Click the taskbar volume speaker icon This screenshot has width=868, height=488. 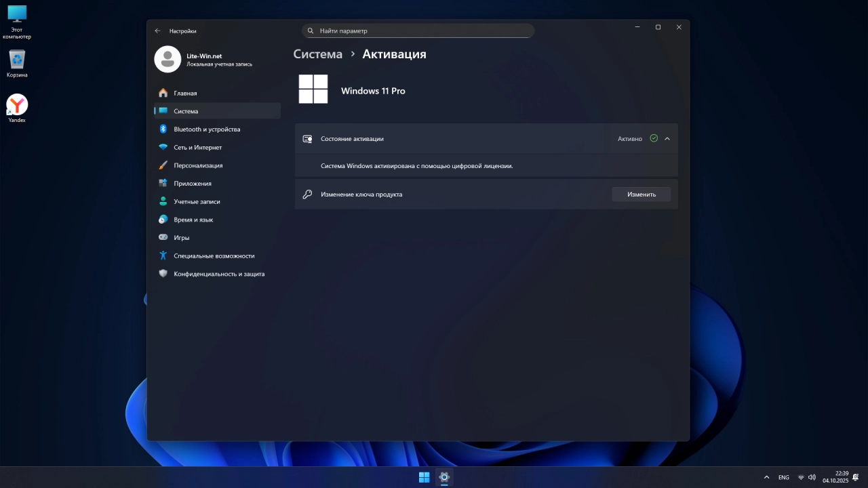(x=812, y=477)
